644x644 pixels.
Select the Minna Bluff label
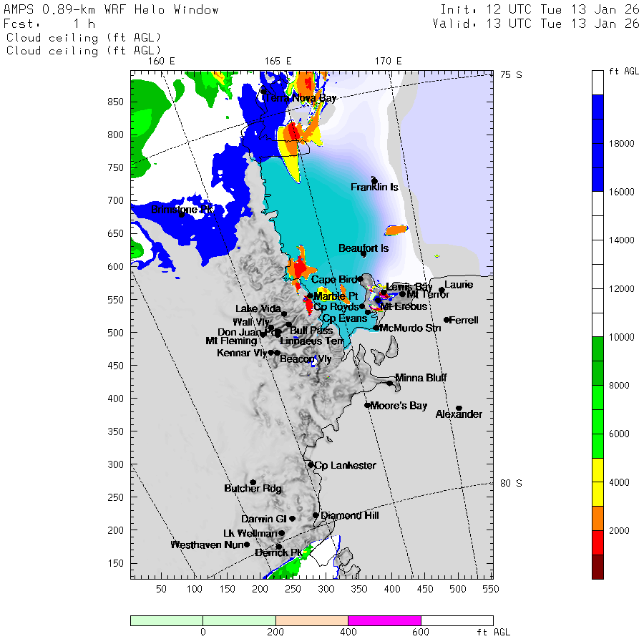click(421, 378)
